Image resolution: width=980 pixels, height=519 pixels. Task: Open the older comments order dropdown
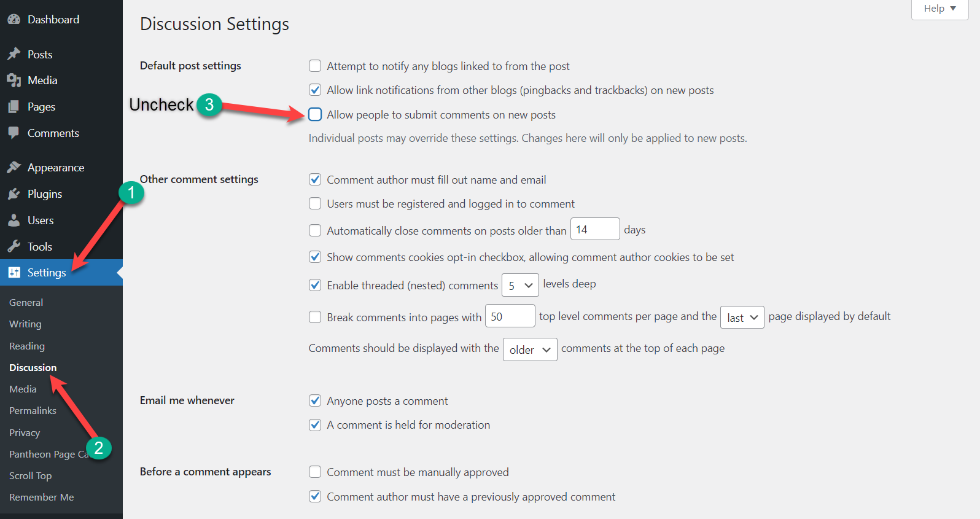click(x=529, y=349)
